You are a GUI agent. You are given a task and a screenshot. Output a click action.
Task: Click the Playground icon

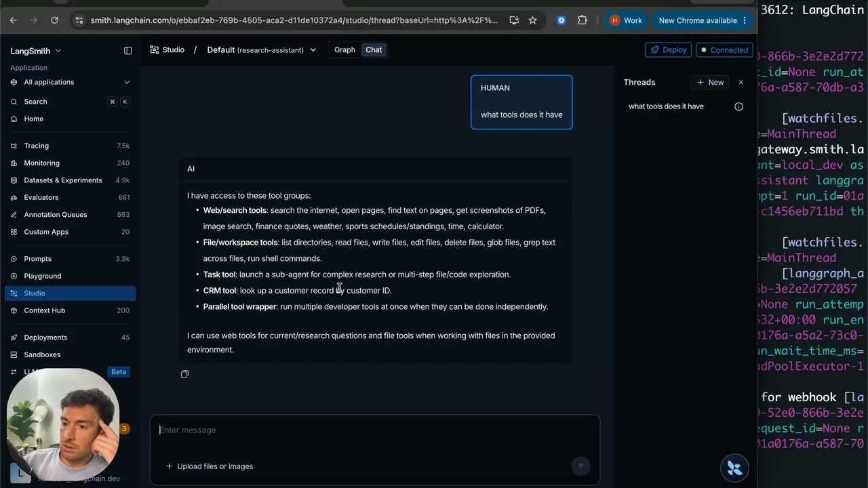[x=14, y=276]
